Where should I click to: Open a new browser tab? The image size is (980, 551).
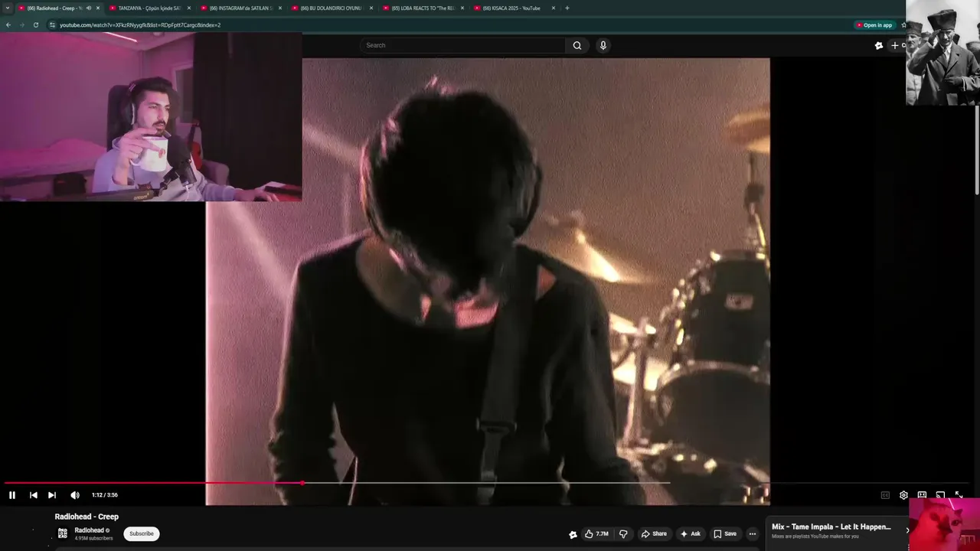(x=567, y=8)
